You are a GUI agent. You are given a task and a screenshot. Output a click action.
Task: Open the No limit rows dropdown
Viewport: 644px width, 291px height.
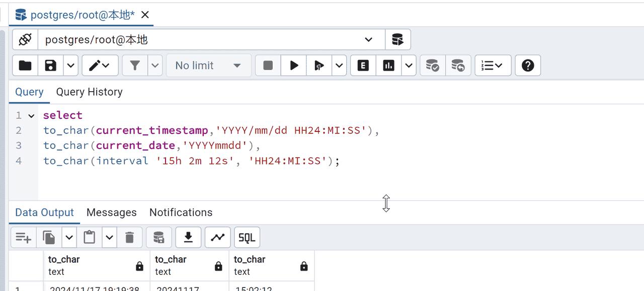click(208, 65)
